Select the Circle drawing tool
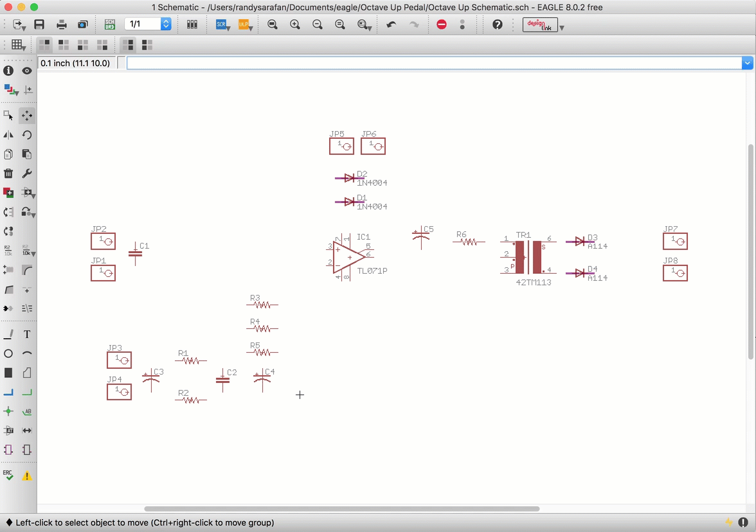 coord(8,353)
